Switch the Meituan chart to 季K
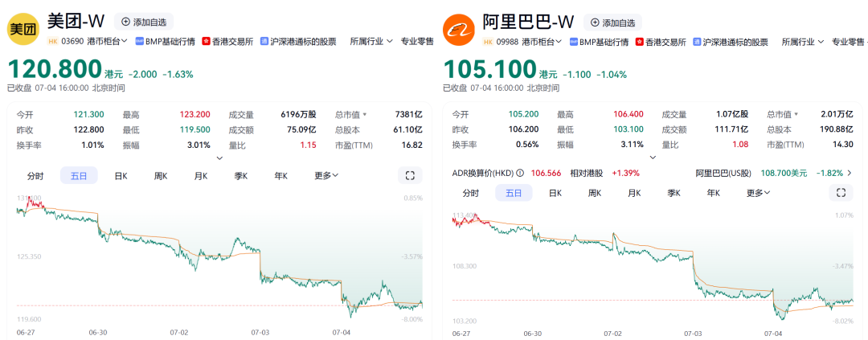Image resolution: width=868 pixels, height=340 pixels. [x=241, y=175]
